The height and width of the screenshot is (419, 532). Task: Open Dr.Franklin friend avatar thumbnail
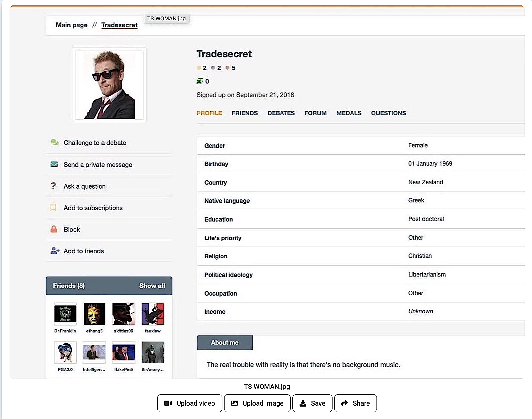tap(65, 314)
